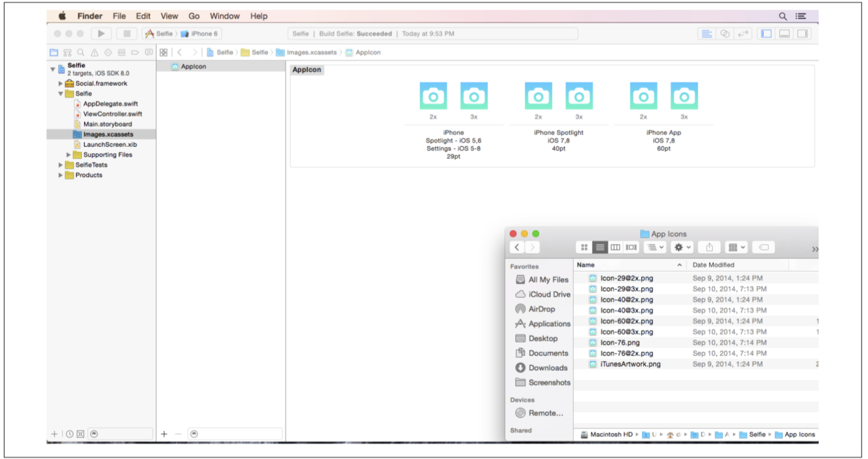Click the Xcode Run (play) button
Viewport: 868px width, 459px height.
101,34
